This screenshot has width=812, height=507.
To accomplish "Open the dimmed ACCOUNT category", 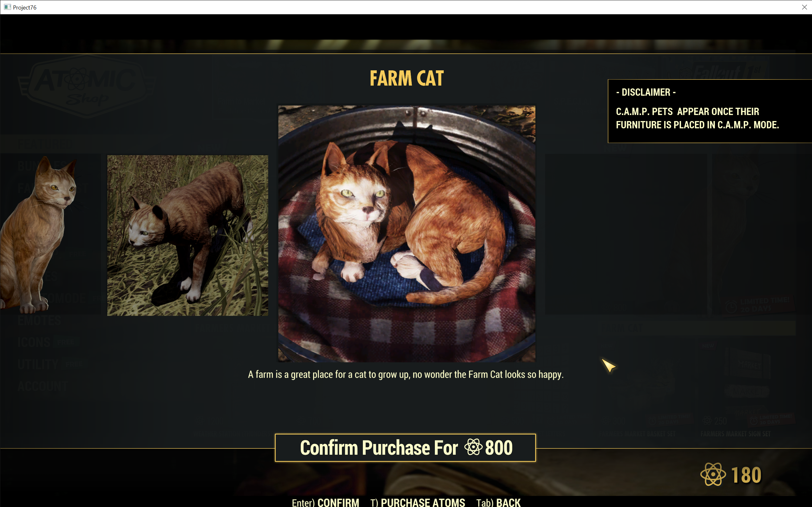I will [x=43, y=386].
